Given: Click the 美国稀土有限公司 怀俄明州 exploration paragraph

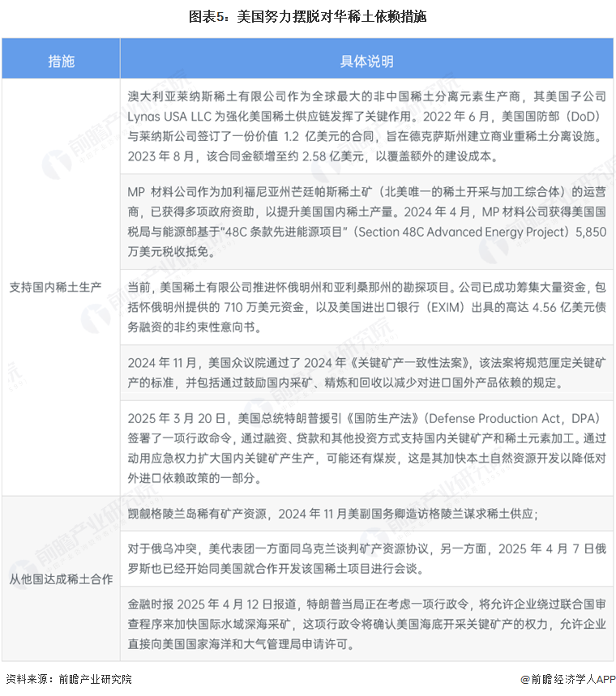Looking at the screenshot, I should [x=367, y=307].
